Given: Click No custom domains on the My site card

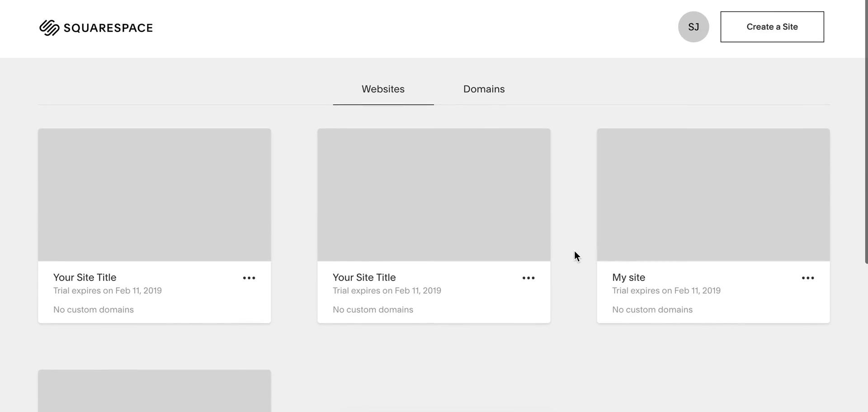Looking at the screenshot, I should (x=652, y=309).
